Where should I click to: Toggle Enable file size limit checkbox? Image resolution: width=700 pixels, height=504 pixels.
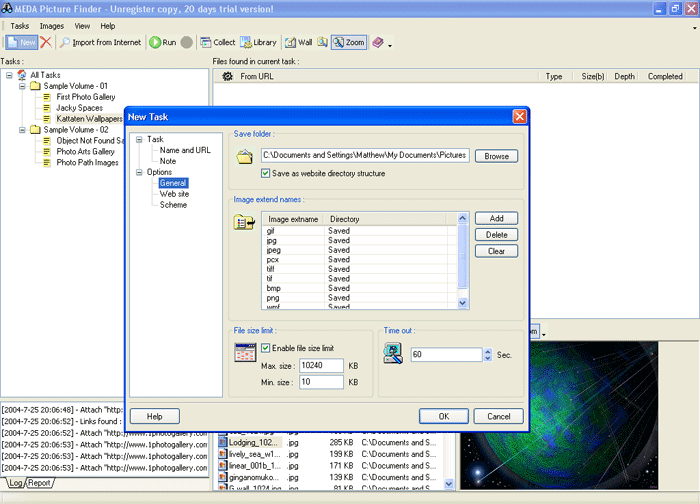266,348
